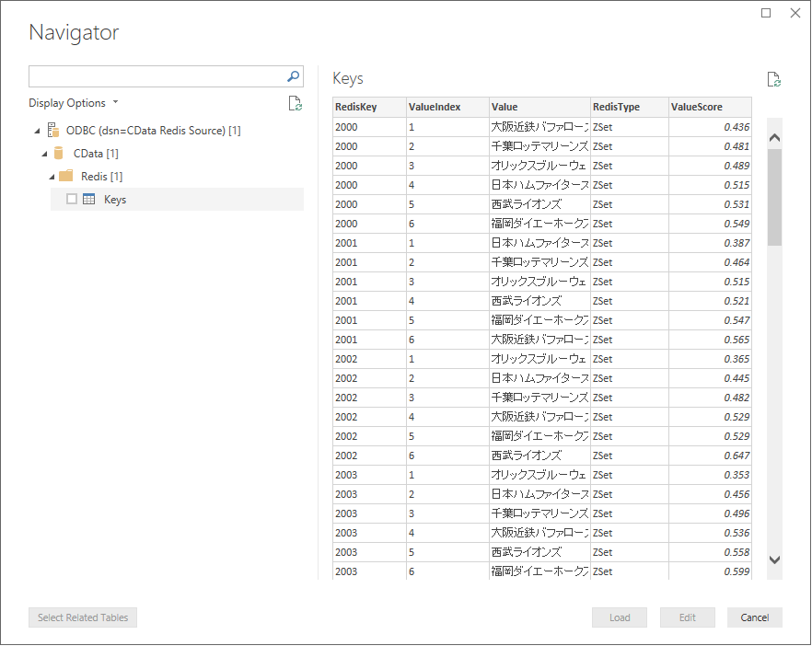Select the ODBC (dsn=CData Redis Source) [1] label
Image resolution: width=812 pixels, height=646 pixels.
153,131
